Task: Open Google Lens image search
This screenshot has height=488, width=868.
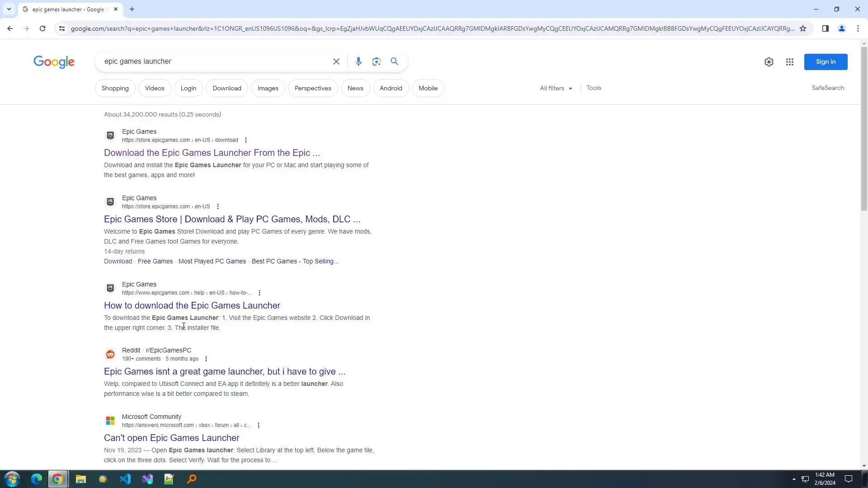Action: coord(376,61)
